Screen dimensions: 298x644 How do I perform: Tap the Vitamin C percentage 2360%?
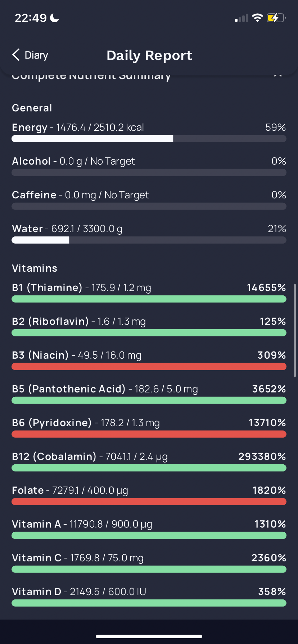(268, 558)
